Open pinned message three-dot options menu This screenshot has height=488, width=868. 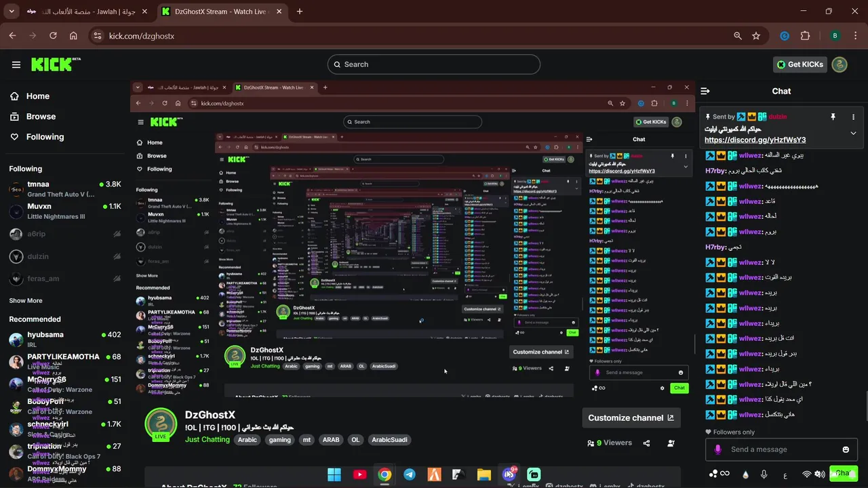pos(853,117)
